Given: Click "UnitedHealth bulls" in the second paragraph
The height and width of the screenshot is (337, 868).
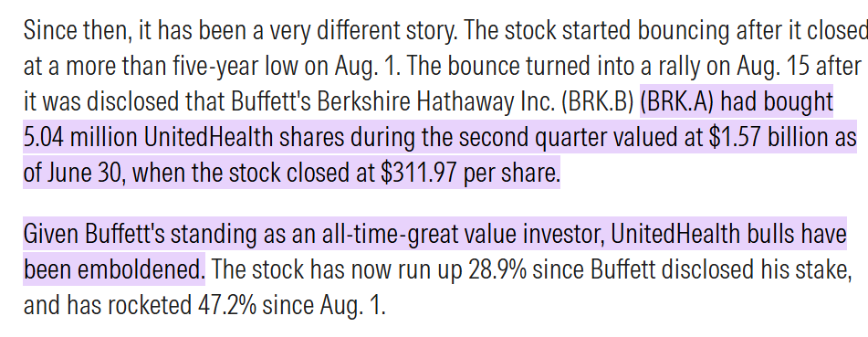Looking at the screenshot, I should click(x=700, y=235).
